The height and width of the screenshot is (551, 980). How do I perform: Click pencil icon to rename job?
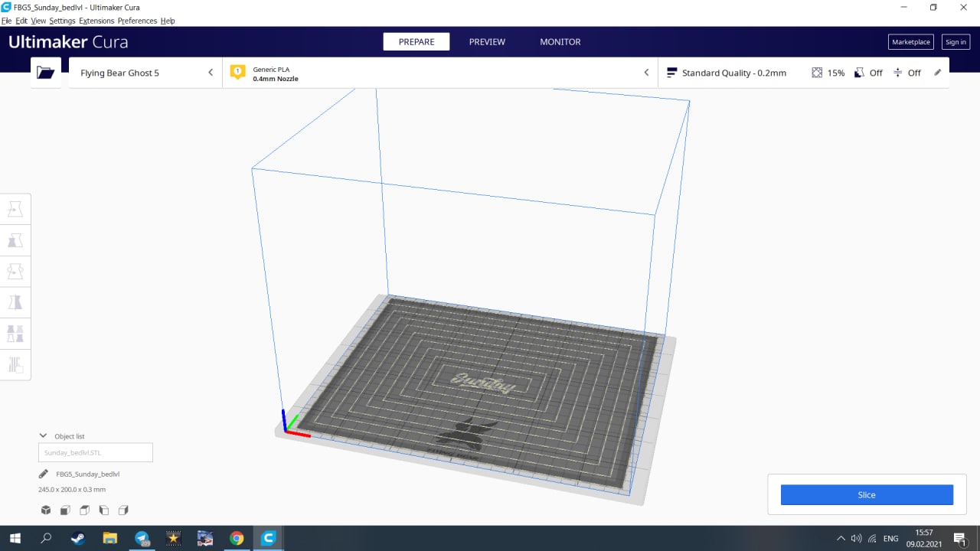point(44,474)
